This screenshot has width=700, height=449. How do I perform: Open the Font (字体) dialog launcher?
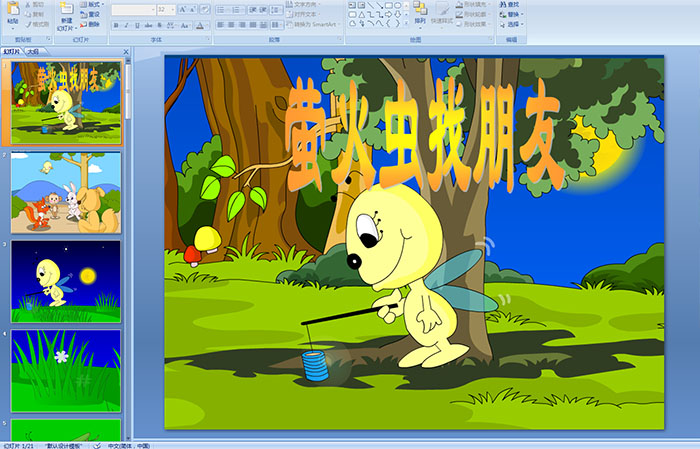208,39
